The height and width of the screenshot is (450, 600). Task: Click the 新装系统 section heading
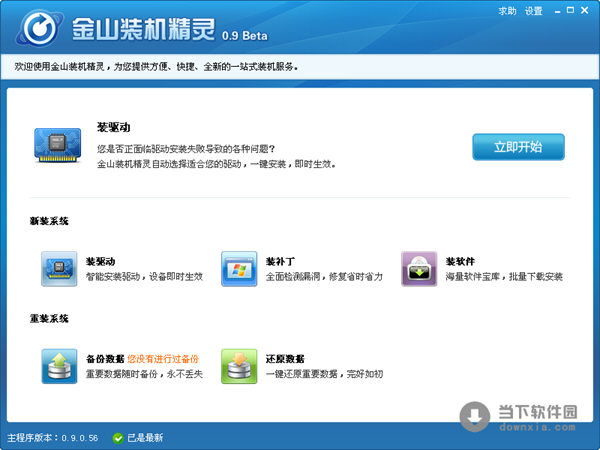(x=49, y=221)
